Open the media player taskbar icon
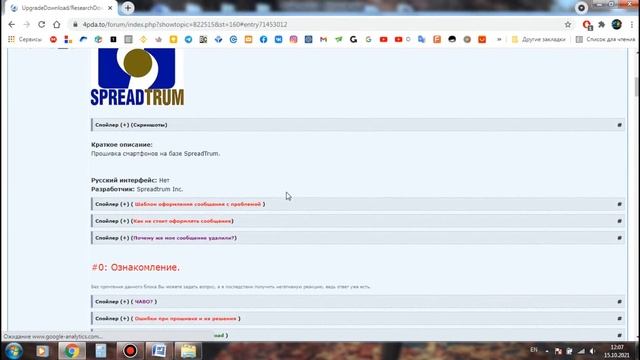This screenshot has width=640, height=360. (42, 351)
